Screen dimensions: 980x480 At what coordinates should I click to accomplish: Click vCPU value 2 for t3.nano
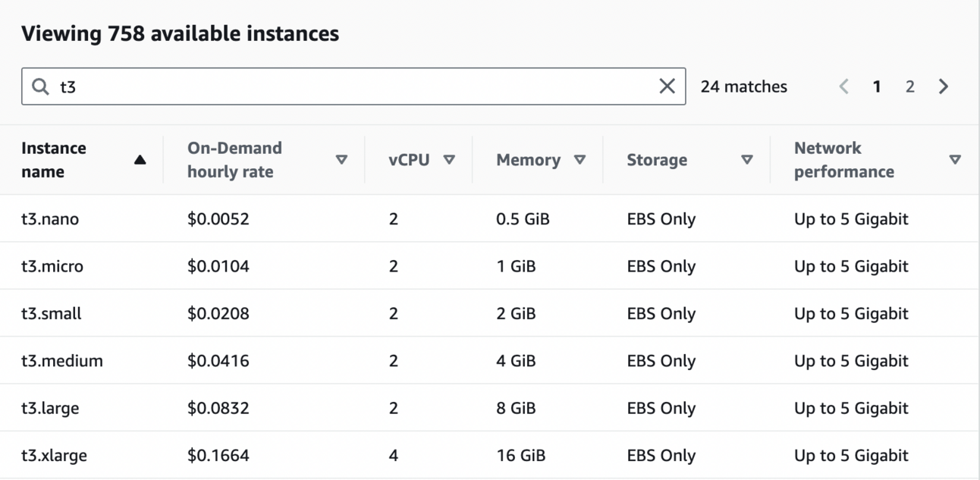tap(394, 219)
